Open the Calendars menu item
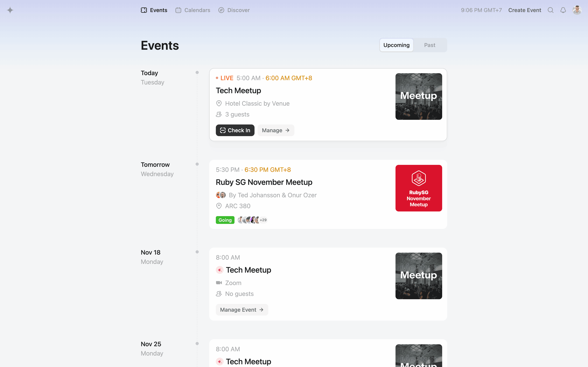The width and height of the screenshot is (588, 367). click(197, 10)
